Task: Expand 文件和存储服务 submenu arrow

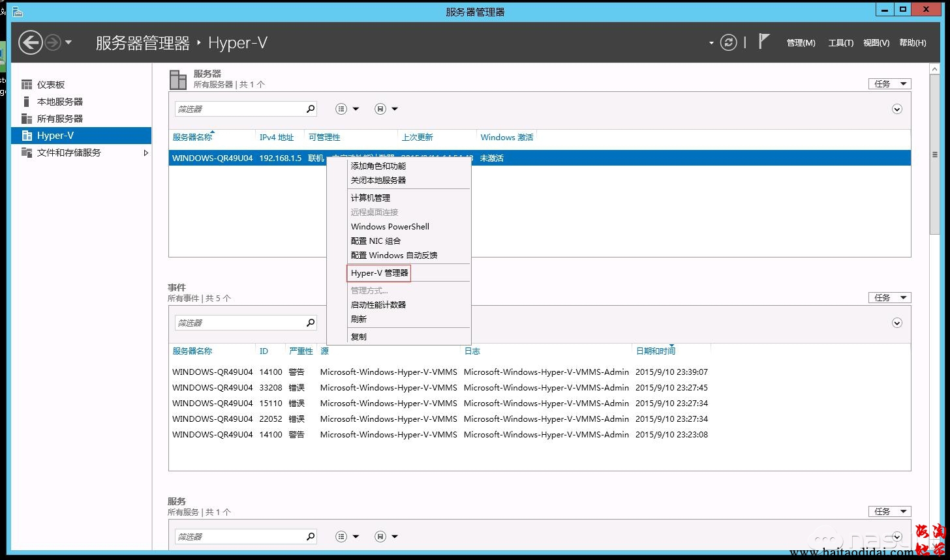Action: pos(146,153)
